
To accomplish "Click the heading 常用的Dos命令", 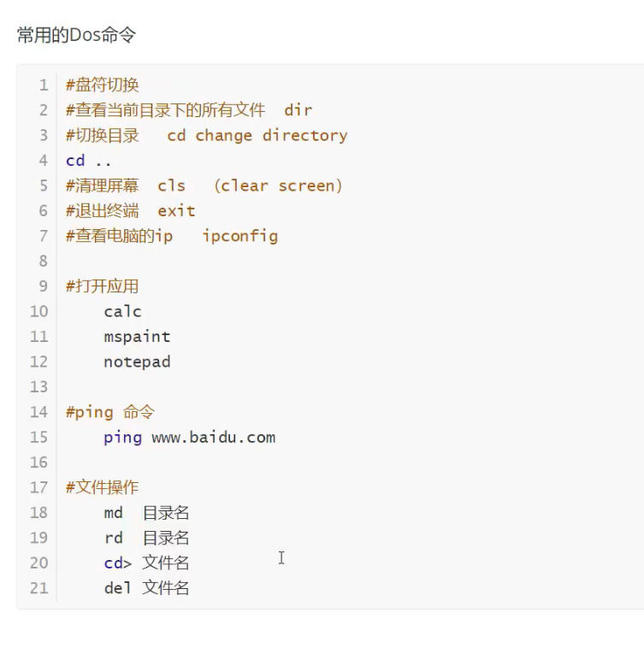I will click(76, 35).
